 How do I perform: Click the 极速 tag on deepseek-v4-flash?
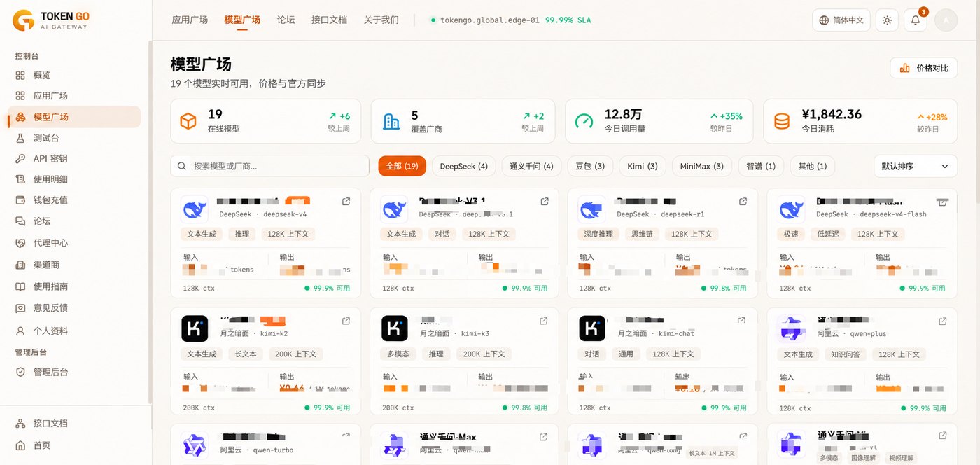(792, 234)
